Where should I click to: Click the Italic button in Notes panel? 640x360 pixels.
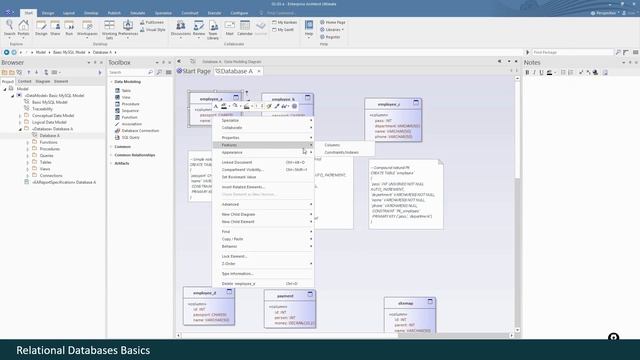(534, 73)
